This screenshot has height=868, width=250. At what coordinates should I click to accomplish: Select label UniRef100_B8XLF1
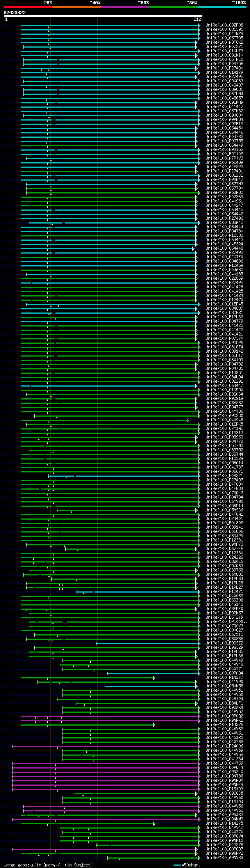224,703
